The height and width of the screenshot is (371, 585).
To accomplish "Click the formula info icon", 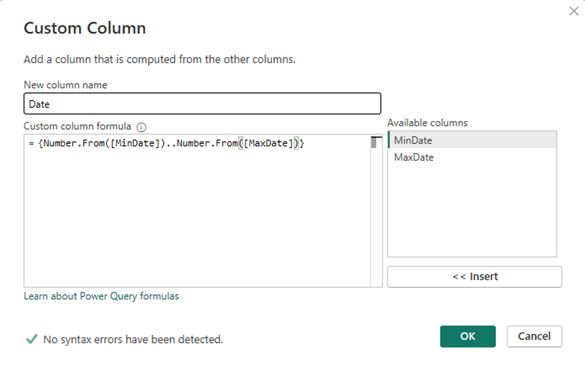I will 141,127.
